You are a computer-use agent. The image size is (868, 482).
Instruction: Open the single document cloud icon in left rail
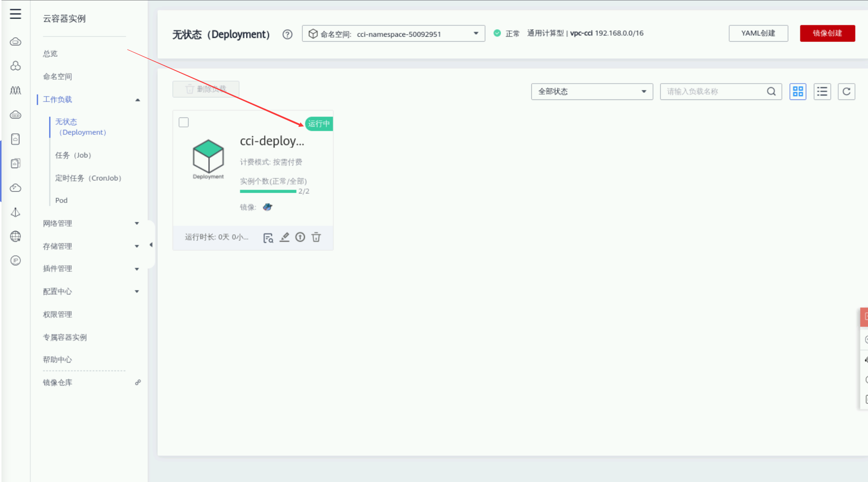tap(15, 139)
